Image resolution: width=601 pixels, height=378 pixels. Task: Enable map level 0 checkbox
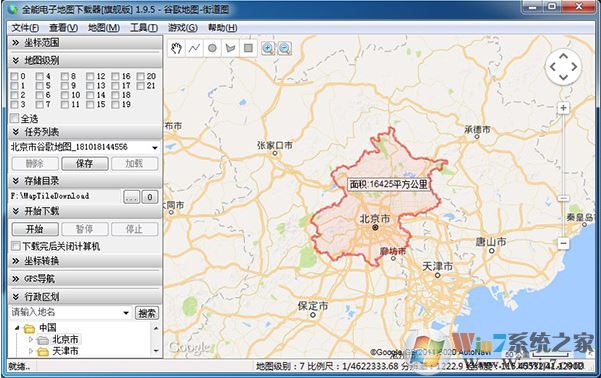(15, 76)
